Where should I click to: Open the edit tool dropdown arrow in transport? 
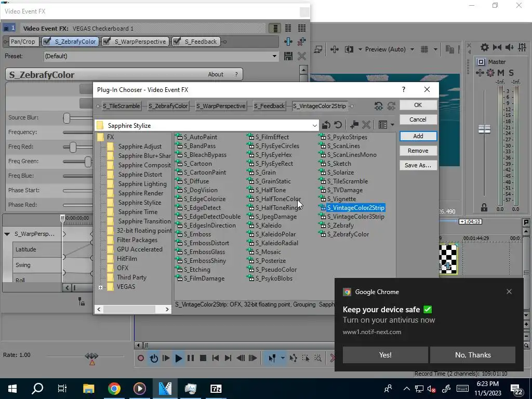(x=282, y=358)
